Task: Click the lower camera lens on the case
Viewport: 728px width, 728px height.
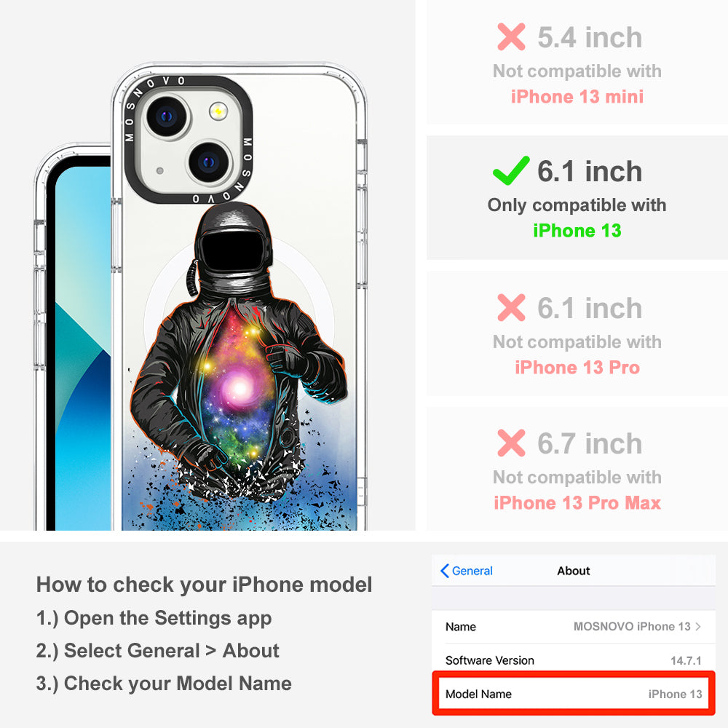Action: point(208,162)
